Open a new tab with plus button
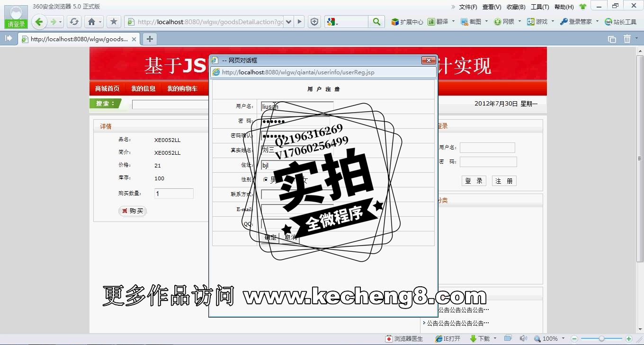The width and height of the screenshot is (644, 345). click(x=150, y=39)
